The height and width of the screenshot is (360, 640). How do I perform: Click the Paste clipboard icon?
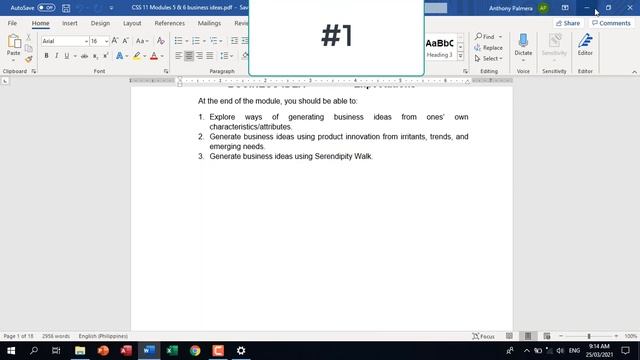13,42
